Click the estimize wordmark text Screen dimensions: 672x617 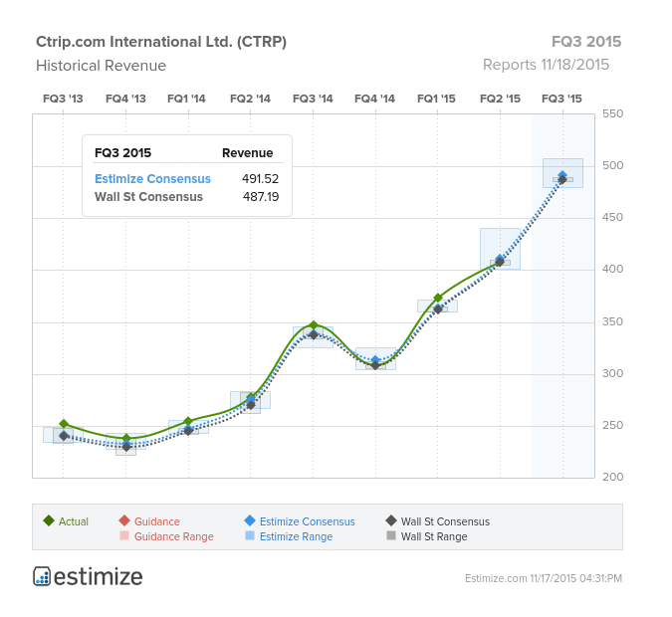click(x=99, y=577)
